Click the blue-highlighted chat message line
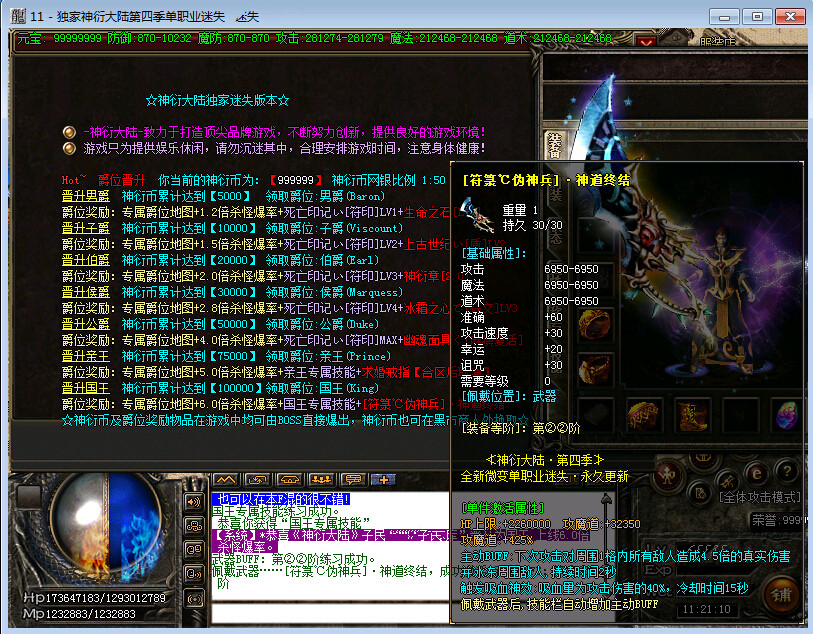This screenshot has width=813, height=634. coord(282,499)
